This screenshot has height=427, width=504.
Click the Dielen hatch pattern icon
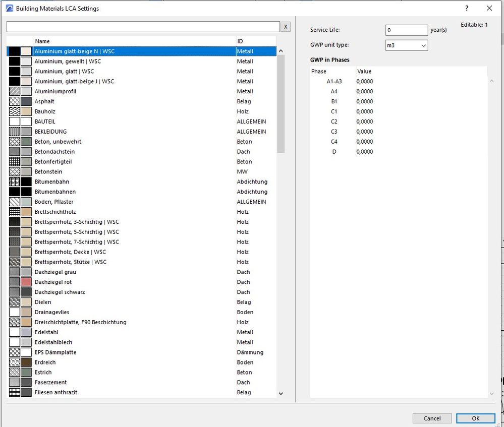click(15, 302)
